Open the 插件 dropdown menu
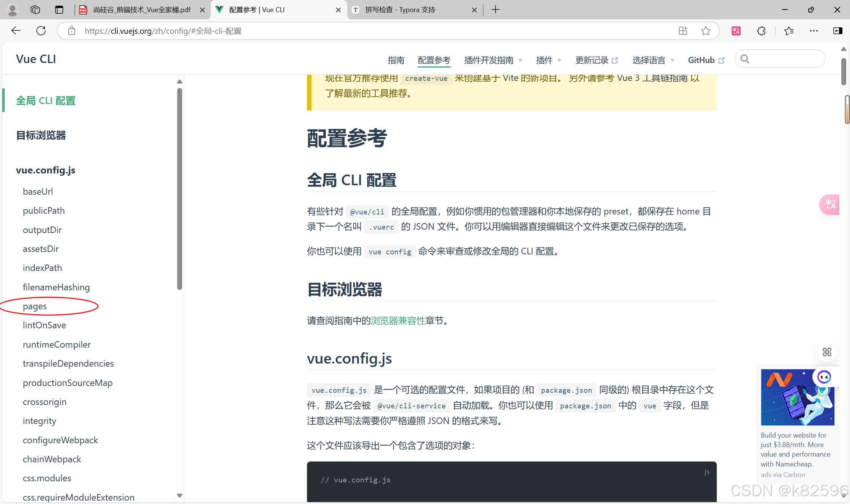Screen dimensions: 850x504 [x=545, y=60]
